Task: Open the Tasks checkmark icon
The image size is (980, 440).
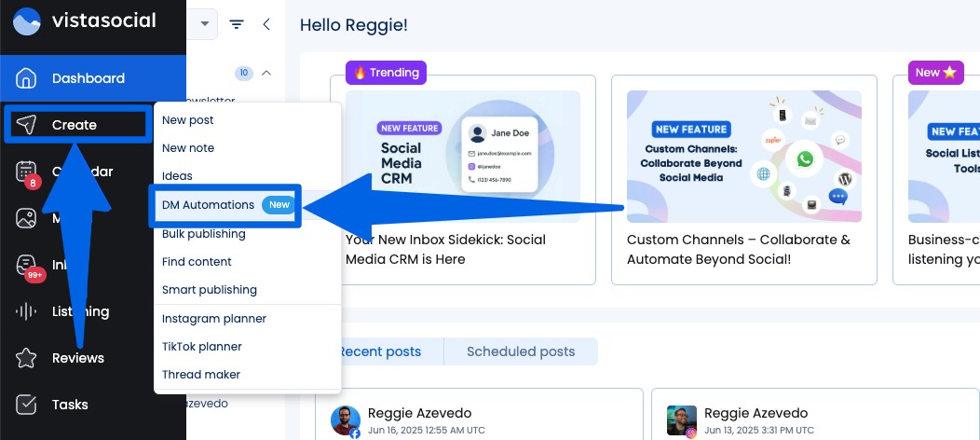Action: tap(27, 405)
